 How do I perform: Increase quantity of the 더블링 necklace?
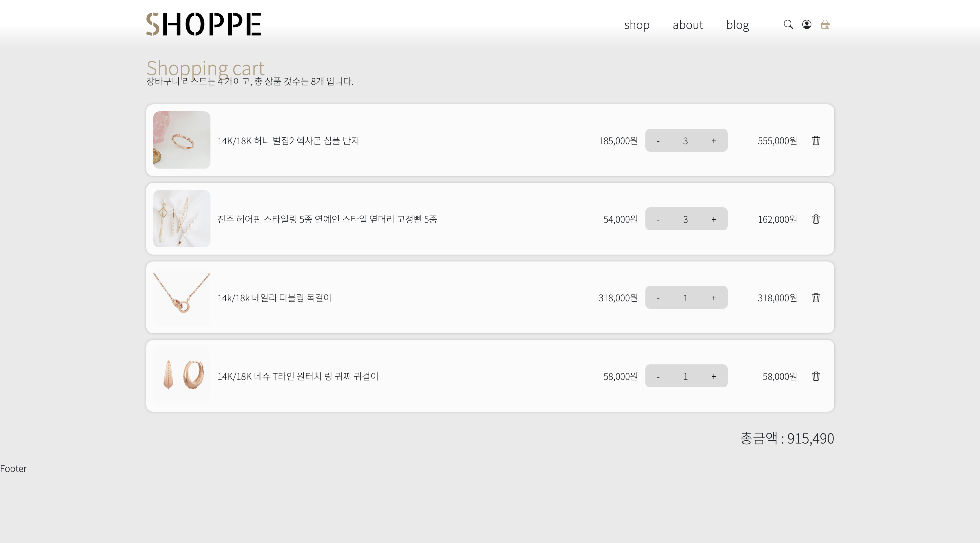[713, 298]
